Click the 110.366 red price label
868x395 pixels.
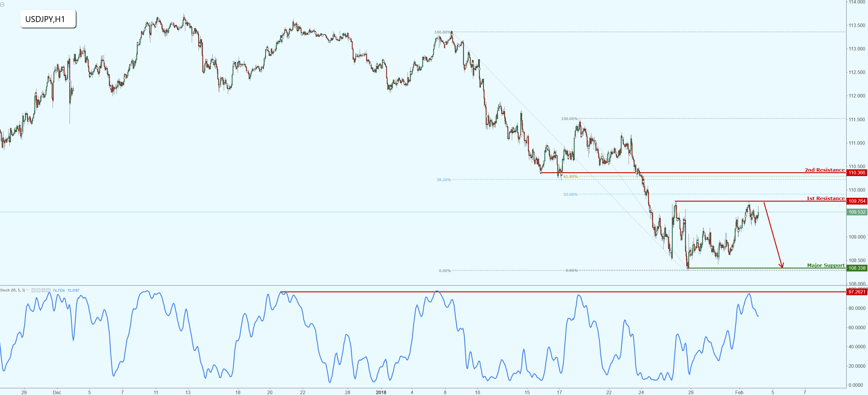click(857, 173)
